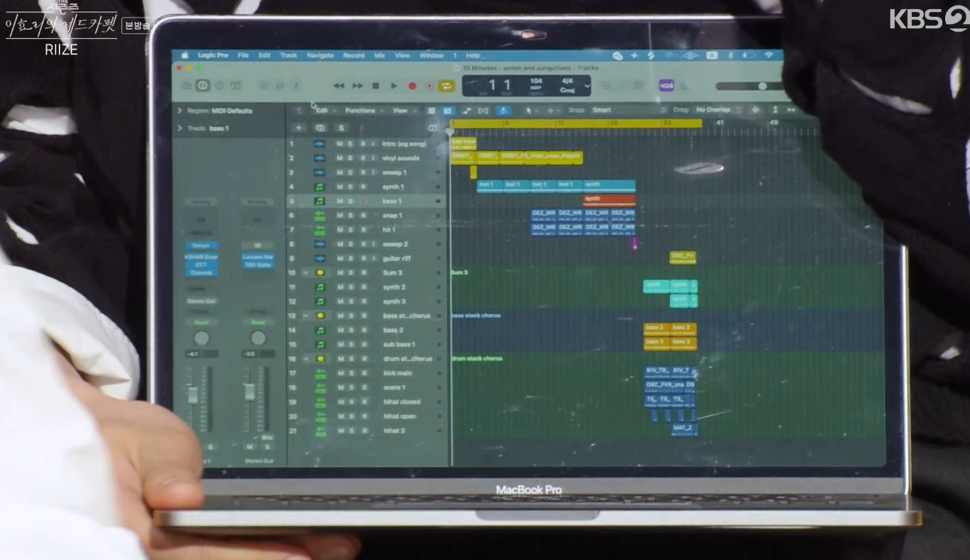
Task: Click the audio waveform icon on vinyl sounds track
Action: [319, 158]
